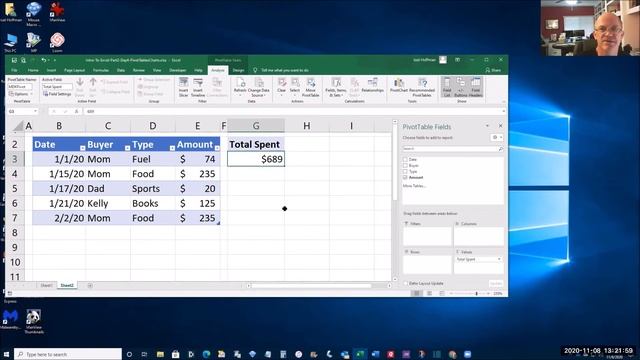This screenshot has width=640, height=360.
Task: Click the Clear pivot table icon
Action: pos(282,86)
